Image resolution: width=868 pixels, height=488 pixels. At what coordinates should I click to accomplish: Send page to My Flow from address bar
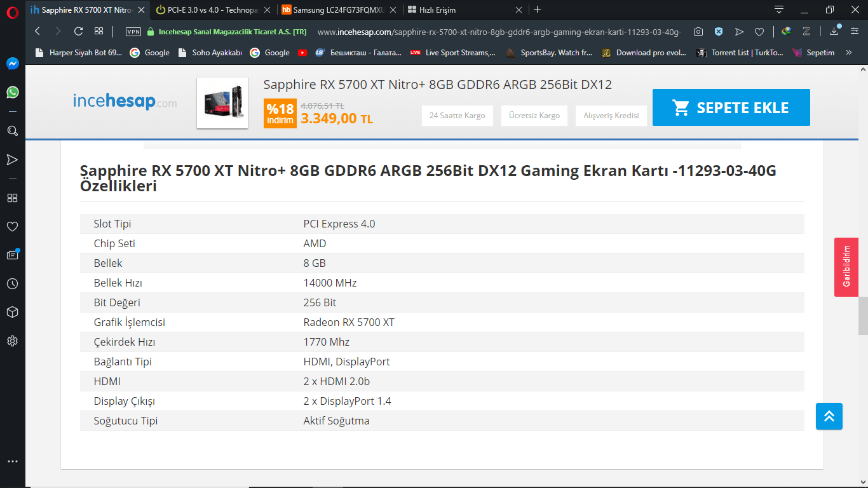click(739, 32)
